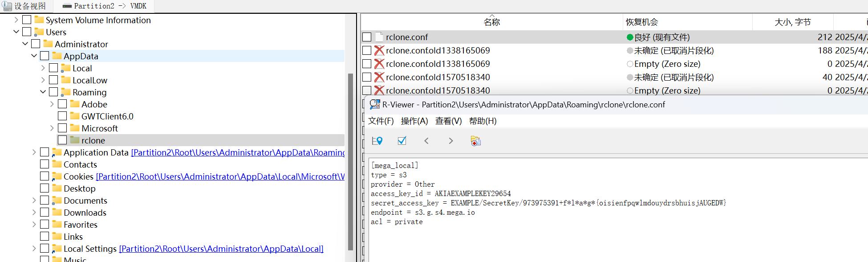Expand the Local folder node
Viewport: 868px width, 262px height.
click(x=43, y=68)
